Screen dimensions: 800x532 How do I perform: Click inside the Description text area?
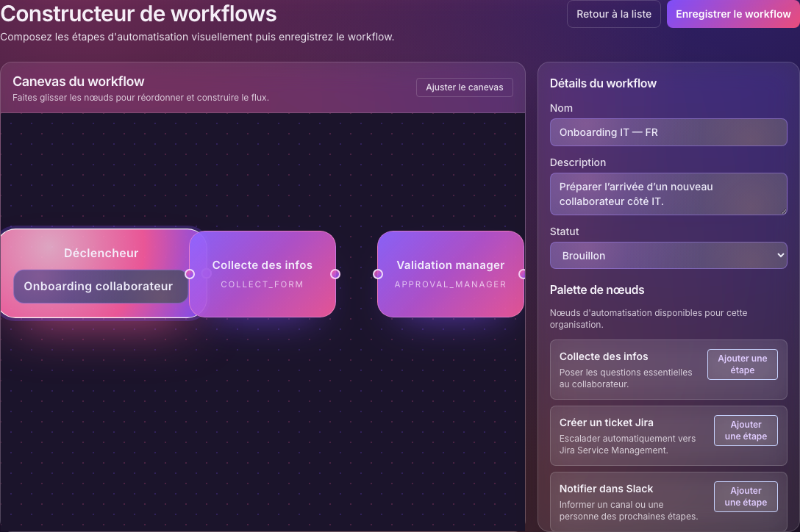click(x=668, y=193)
